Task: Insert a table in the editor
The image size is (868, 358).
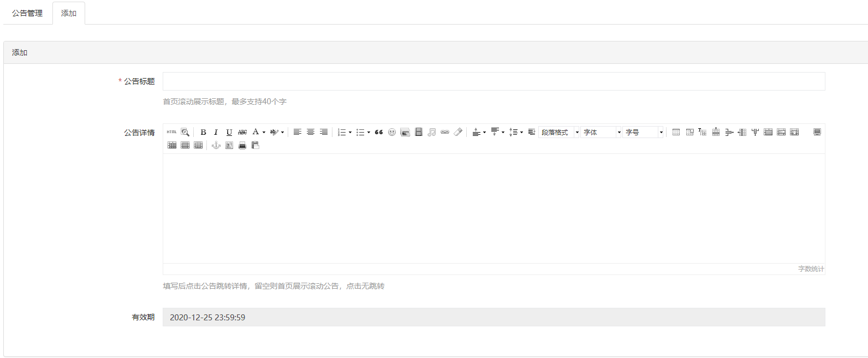Action: (676, 132)
